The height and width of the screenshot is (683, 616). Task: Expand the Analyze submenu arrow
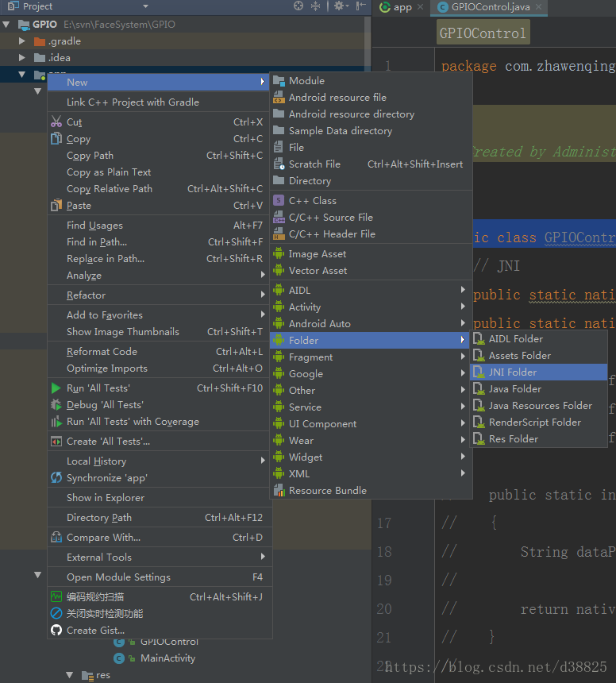263,275
